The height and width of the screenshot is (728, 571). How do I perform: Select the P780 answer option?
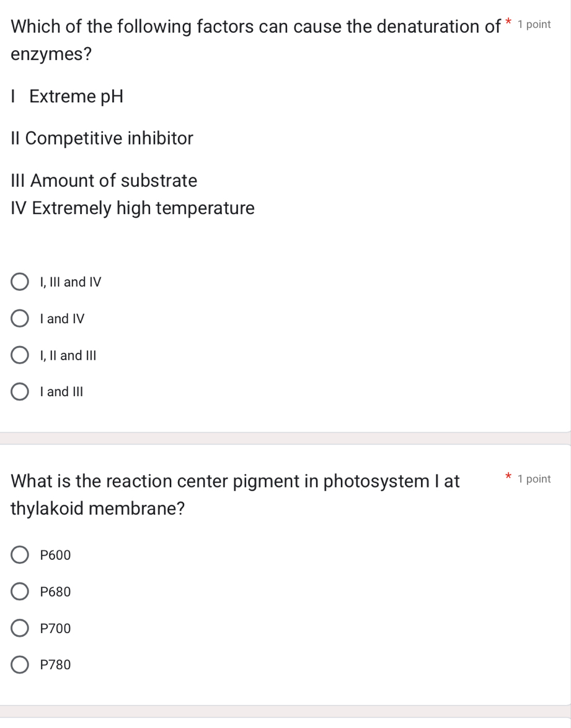tap(19, 664)
